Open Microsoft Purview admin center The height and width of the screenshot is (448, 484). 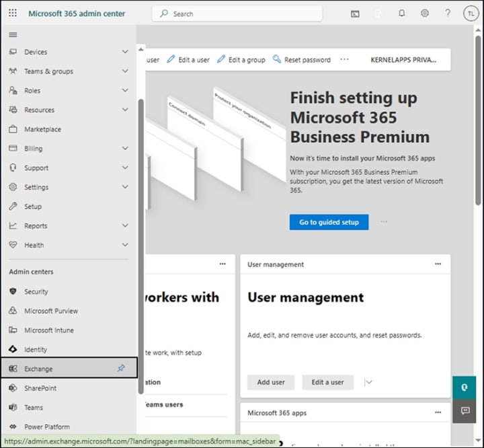click(69, 311)
